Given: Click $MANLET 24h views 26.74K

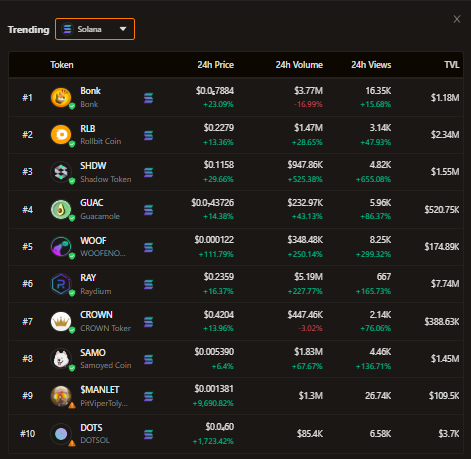Looking at the screenshot, I should coord(378,396).
